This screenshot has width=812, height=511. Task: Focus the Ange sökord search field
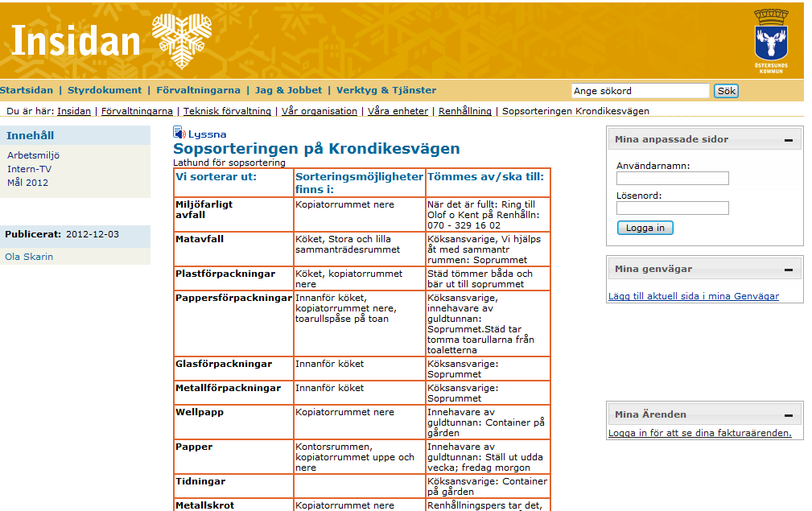640,91
